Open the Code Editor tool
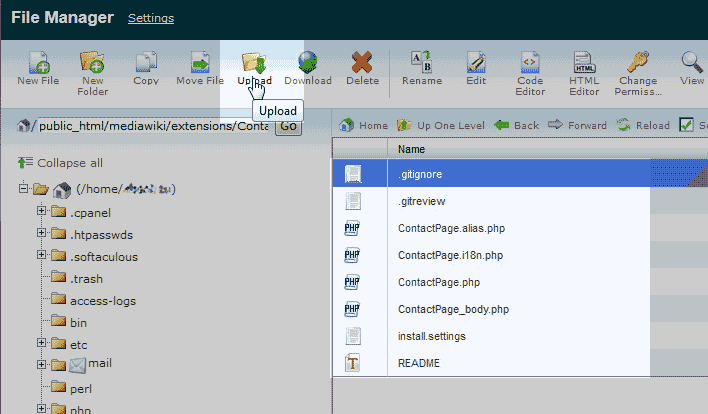The image size is (708, 414). click(530, 63)
